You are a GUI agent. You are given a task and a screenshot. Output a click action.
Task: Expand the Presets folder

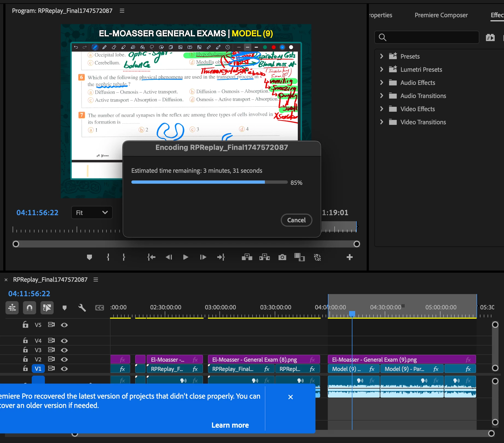coord(382,56)
